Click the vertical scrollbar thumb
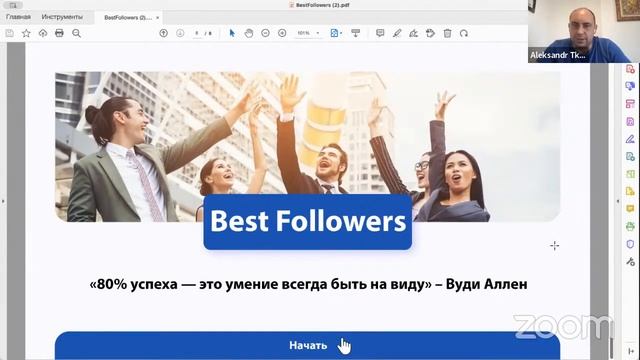This screenshot has height=360, width=640. 611,347
